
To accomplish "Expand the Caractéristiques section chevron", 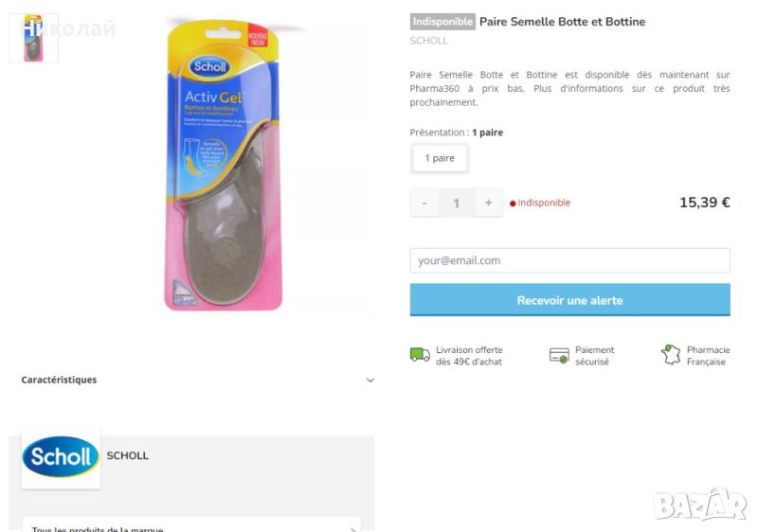I will click(370, 381).
